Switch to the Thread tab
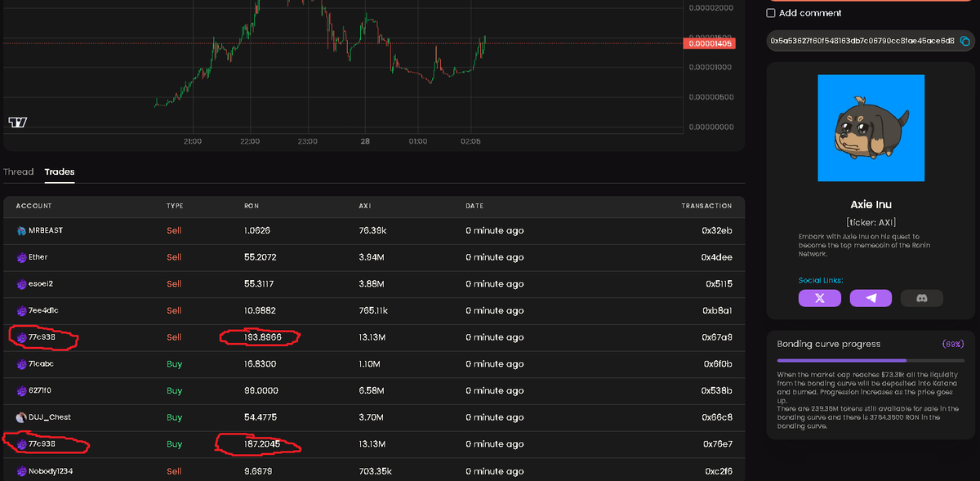Screen dimensions: 980x481 18,171
